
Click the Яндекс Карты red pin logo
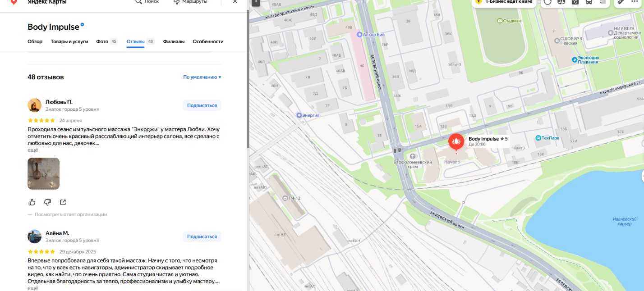[x=14, y=2]
